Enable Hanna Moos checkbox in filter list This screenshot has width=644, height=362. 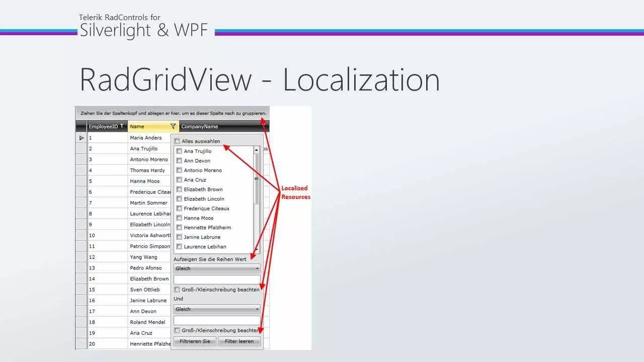179,218
